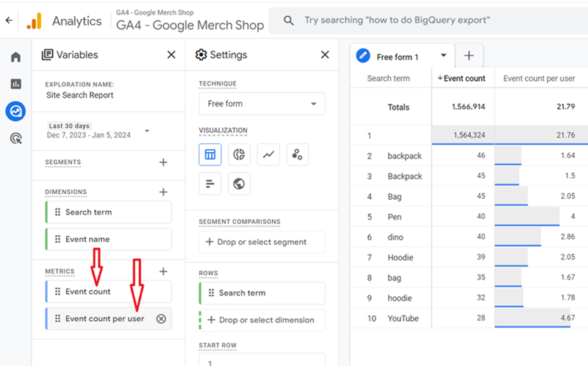Click drag handle of Event name dimension
Screen dimensions: 588x366
pos(57,240)
